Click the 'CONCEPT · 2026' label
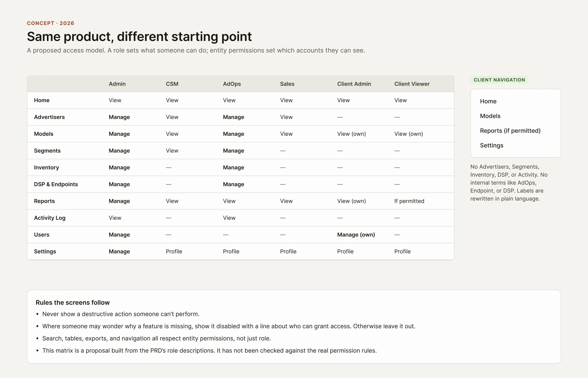Image resolution: width=588 pixels, height=378 pixels. click(x=51, y=23)
